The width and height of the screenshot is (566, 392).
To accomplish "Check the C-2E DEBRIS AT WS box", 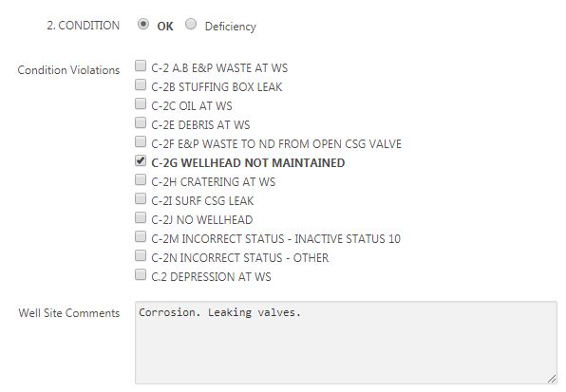I will point(141,122).
